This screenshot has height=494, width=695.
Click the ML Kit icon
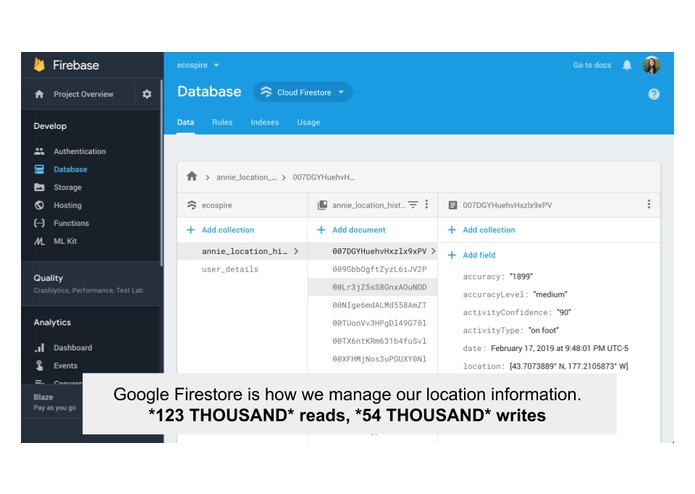(x=39, y=241)
